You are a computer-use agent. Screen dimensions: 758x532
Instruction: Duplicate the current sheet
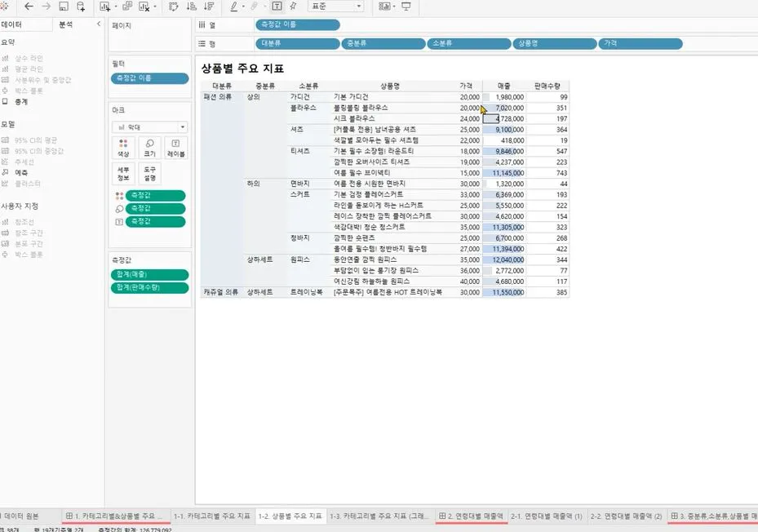(x=127, y=7)
